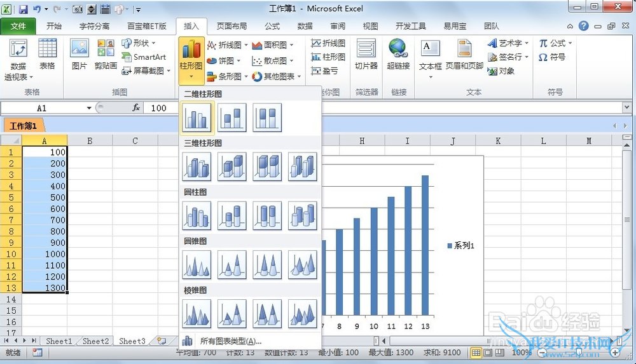The width and height of the screenshot is (636, 364).
Task: Pick the fourth 3-D column chart
Action: point(302,166)
